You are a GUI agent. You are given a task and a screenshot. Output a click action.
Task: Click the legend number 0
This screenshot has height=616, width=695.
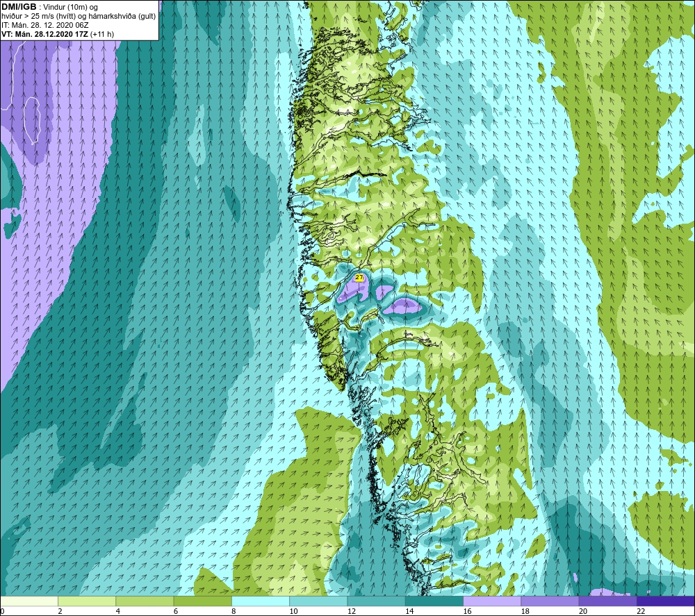2,611
